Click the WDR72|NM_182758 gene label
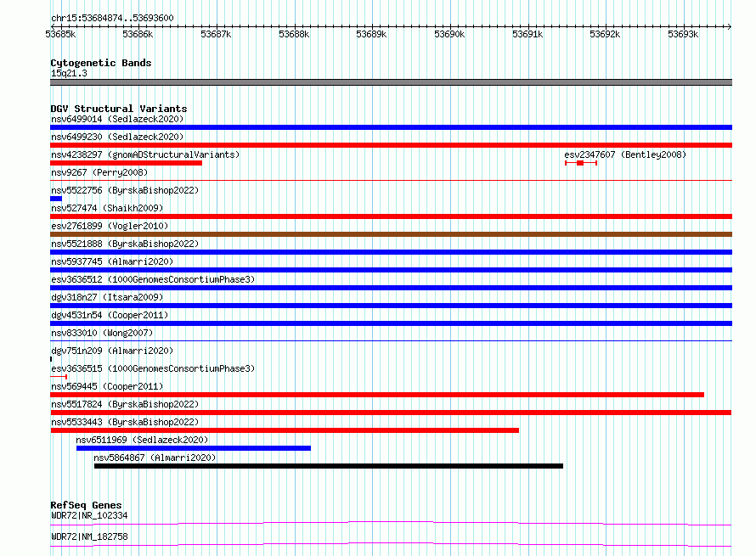 (x=89, y=536)
